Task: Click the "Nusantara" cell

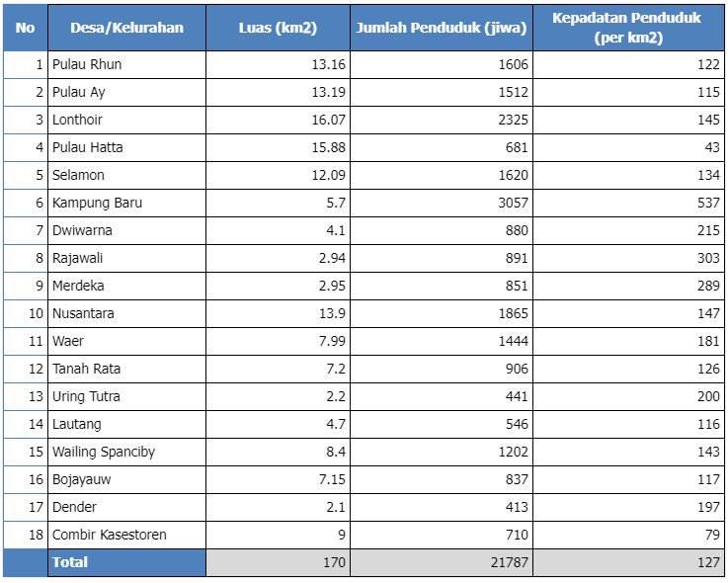Action: tap(84, 313)
